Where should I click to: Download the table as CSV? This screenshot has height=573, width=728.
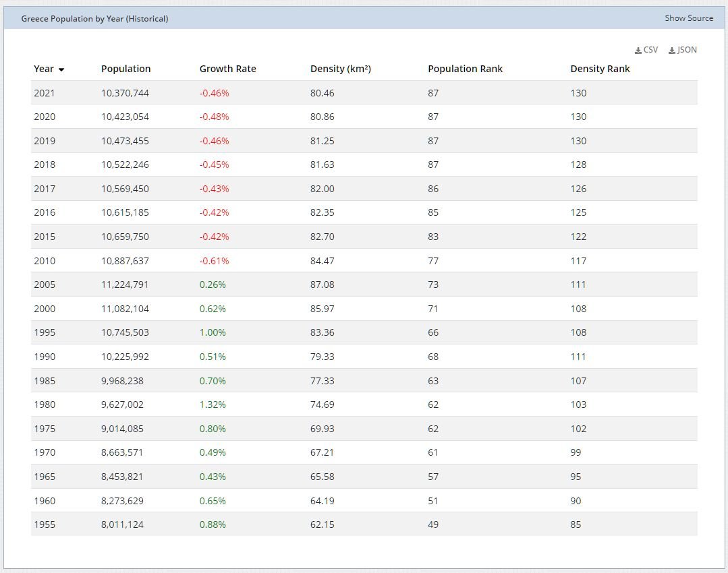coord(646,50)
